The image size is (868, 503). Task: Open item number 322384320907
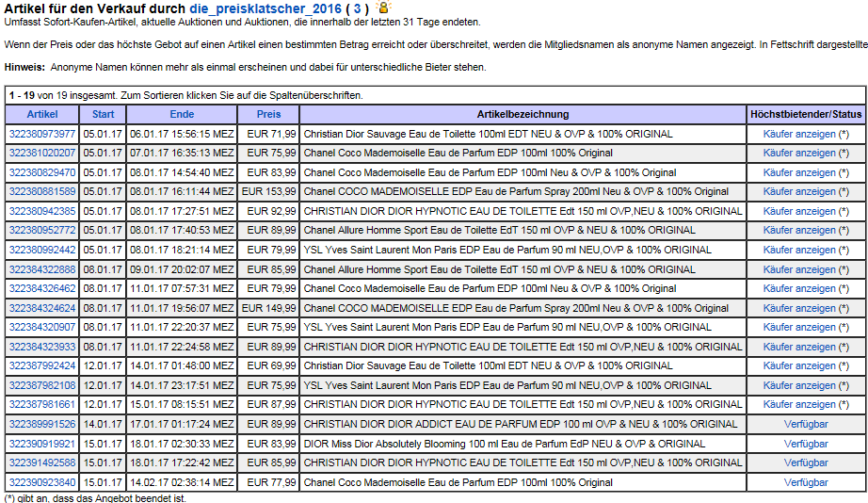tap(42, 328)
